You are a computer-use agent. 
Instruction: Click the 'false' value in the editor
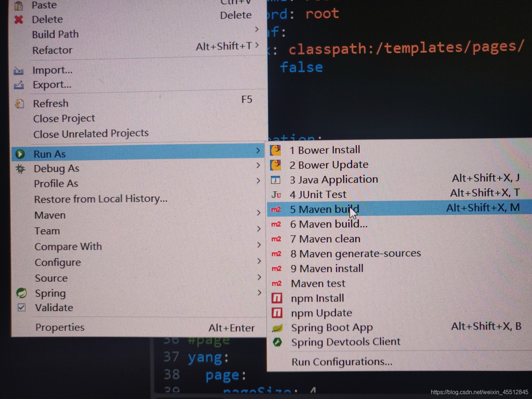[x=302, y=67]
